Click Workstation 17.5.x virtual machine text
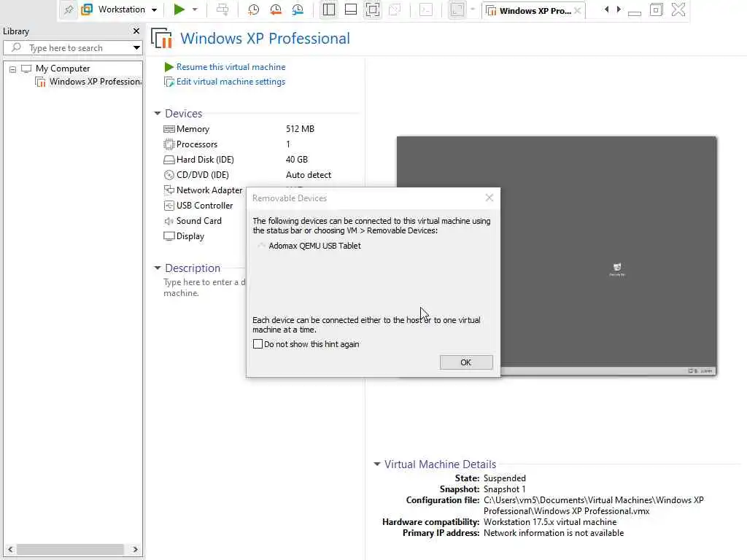The image size is (747, 560). pyautogui.click(x=550, y=522)
